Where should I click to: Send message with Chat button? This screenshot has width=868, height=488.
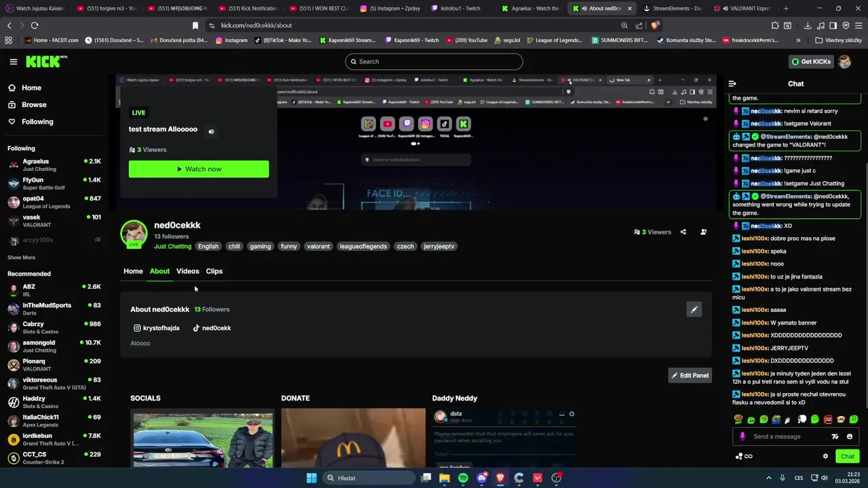point(848,456)
